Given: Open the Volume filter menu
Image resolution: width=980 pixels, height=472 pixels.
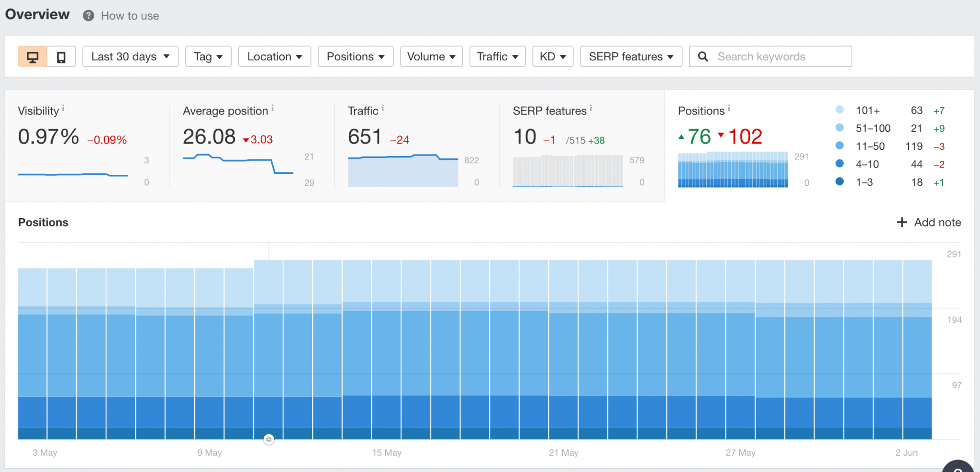Looking at the screenshot, I should point(431,56).
